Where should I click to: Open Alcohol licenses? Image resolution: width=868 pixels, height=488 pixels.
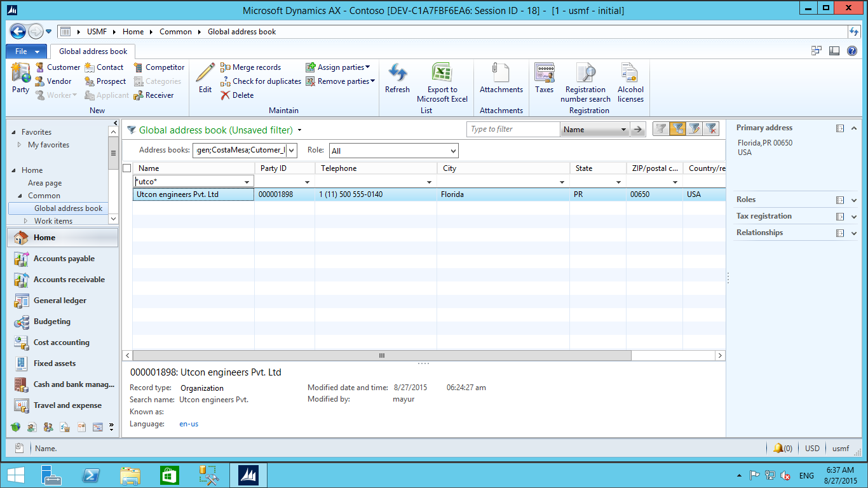(630, 83)
